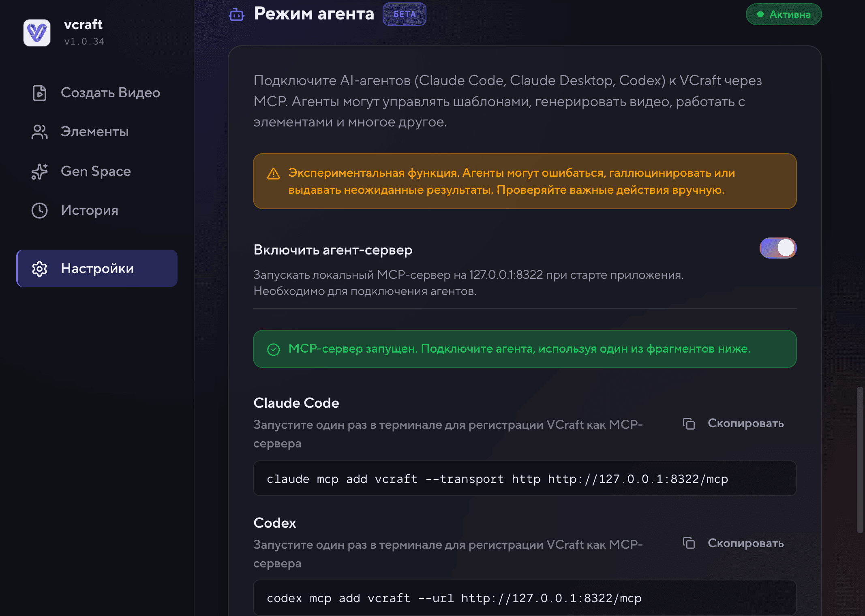Click the codex mcp add command box
865x616 pixels.
click(525, 598)
